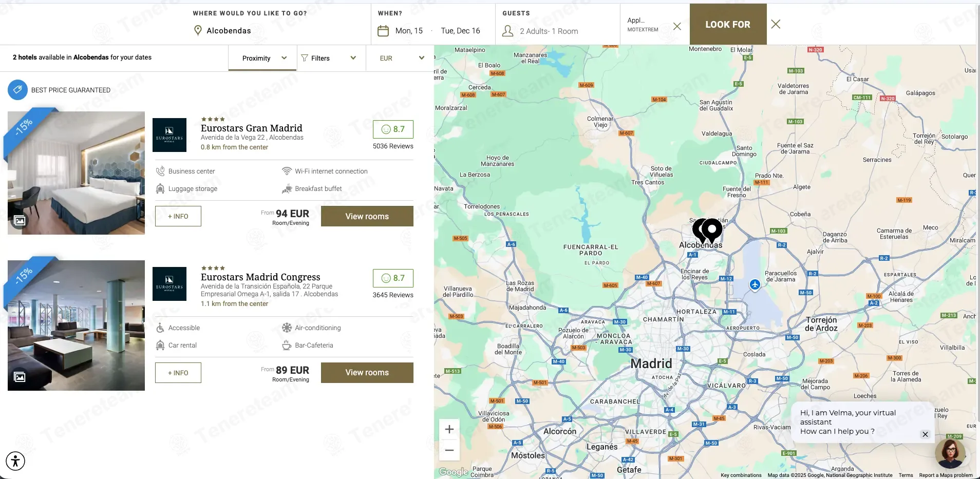
Task: Click the 8.7 rating badge of Madrid Congress
Action: tap(393, 278)
